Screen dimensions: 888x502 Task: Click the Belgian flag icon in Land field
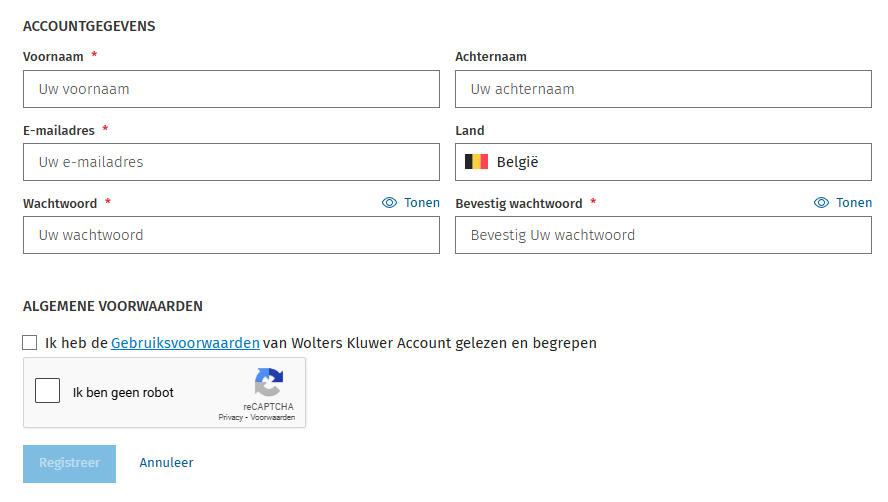[476, 162]
